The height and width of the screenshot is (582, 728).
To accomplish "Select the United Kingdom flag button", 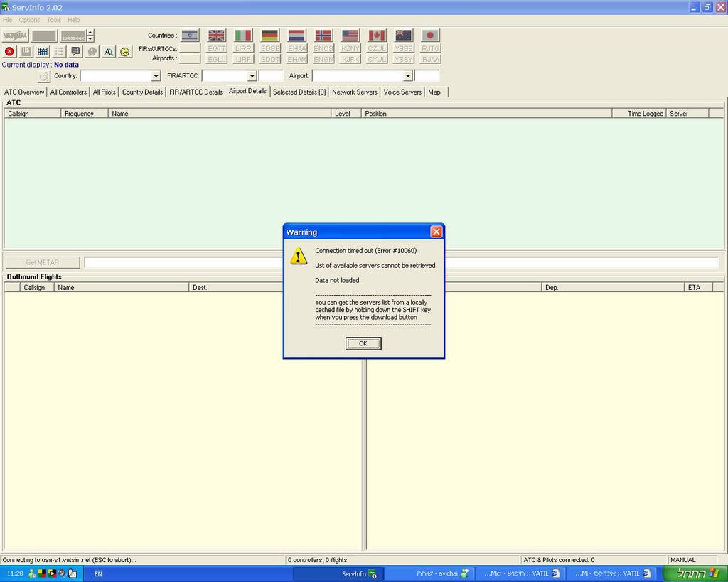I will tap(217, 36).
